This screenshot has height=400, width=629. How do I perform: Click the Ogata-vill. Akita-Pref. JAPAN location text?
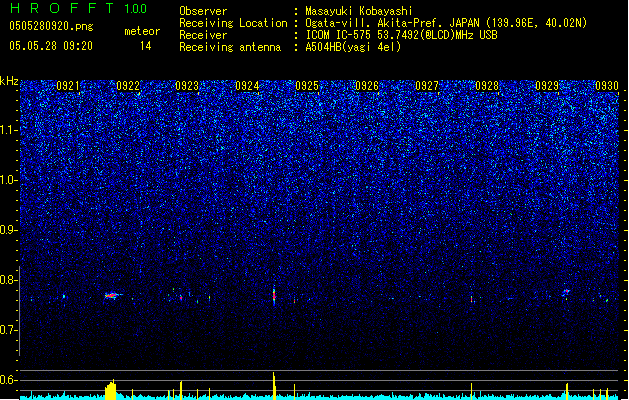(x=446, y=23)
